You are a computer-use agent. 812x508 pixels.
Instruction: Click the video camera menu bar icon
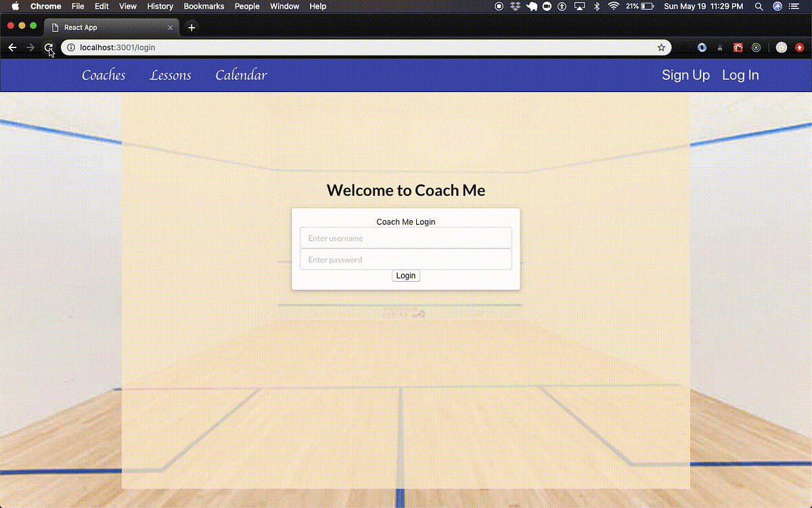[545, 6]
